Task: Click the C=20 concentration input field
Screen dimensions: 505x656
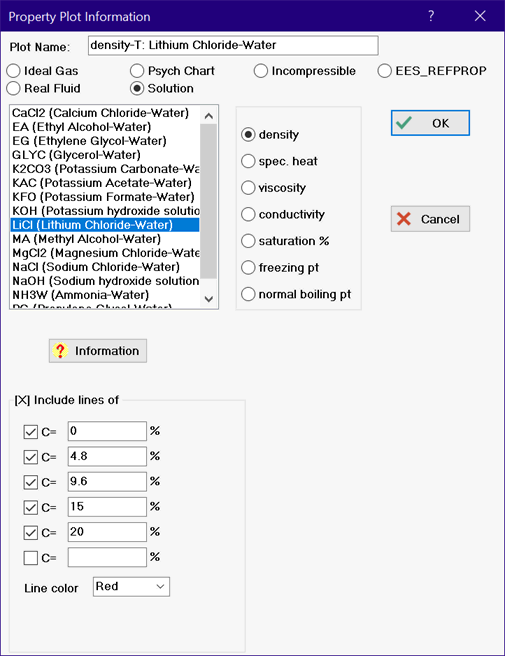Action: tap(107, 532)
